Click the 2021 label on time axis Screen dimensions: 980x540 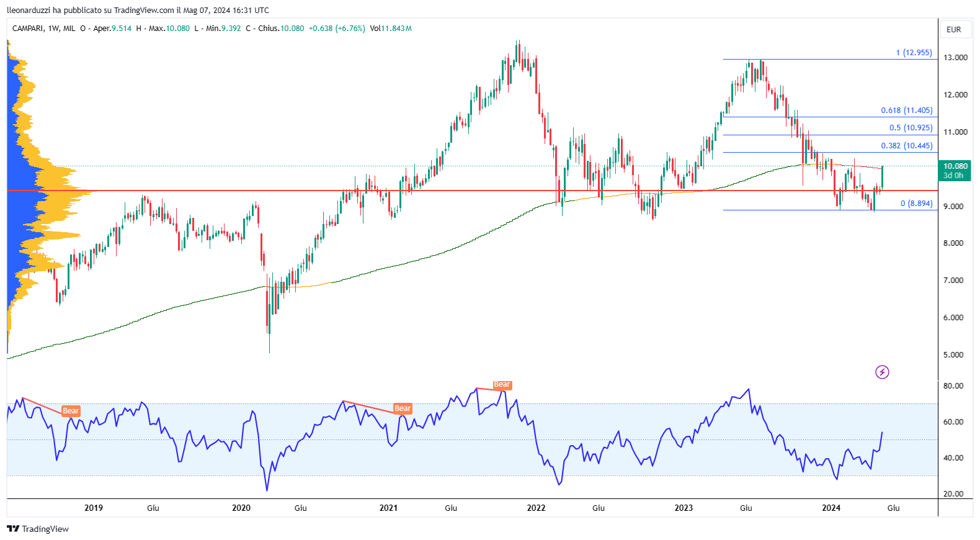point(388,508)
